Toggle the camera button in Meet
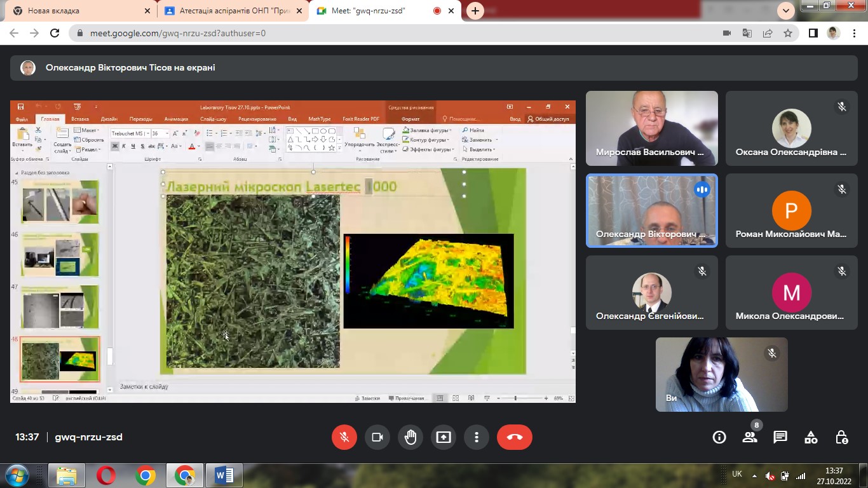 [x=377, y=437]
